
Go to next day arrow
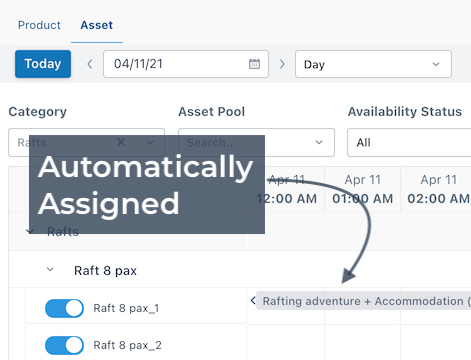[282, 64]
